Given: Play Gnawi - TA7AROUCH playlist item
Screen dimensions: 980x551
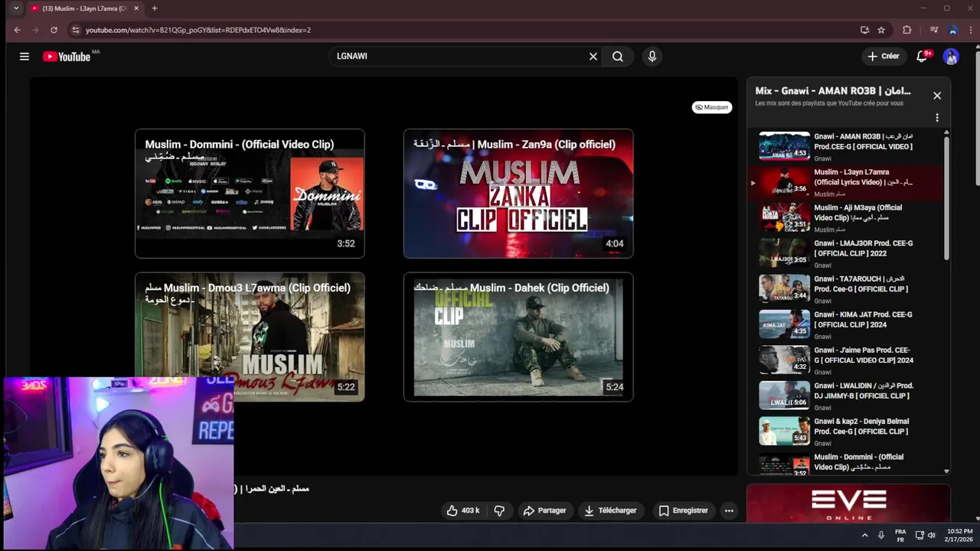Looking at the screenshot, I should [845, 289].
